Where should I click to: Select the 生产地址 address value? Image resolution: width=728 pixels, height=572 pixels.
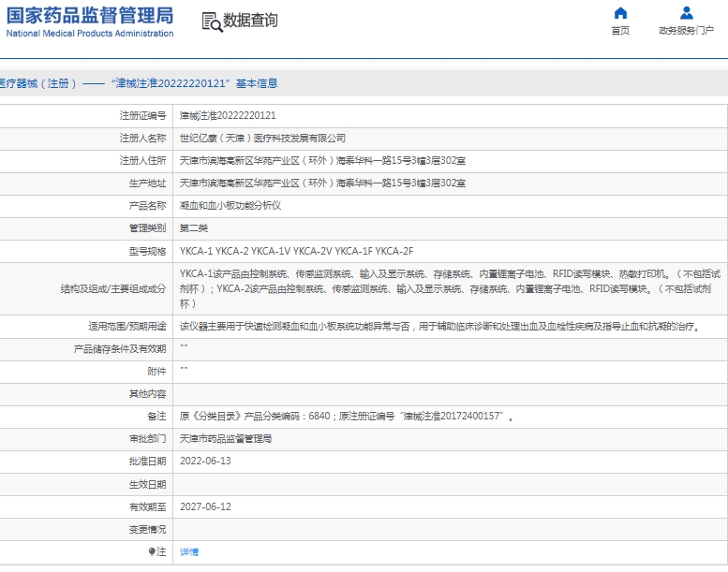[322, 183]
